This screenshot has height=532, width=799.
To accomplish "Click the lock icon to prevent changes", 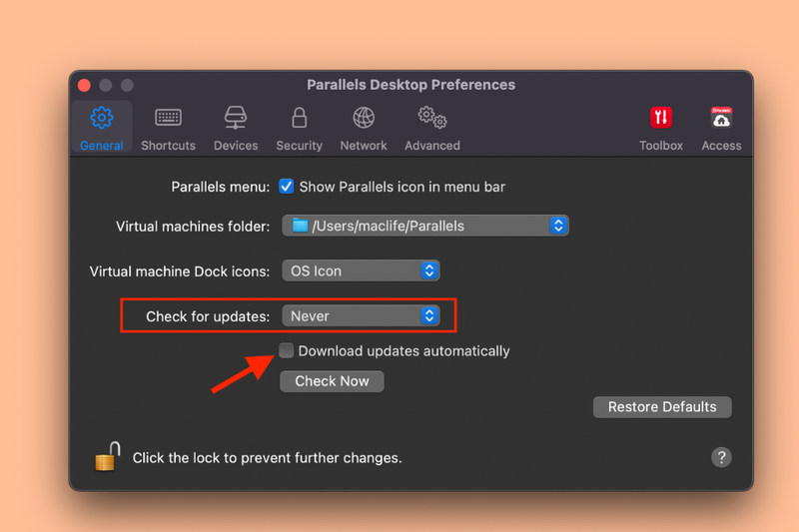I will click(x=108, y=456).
